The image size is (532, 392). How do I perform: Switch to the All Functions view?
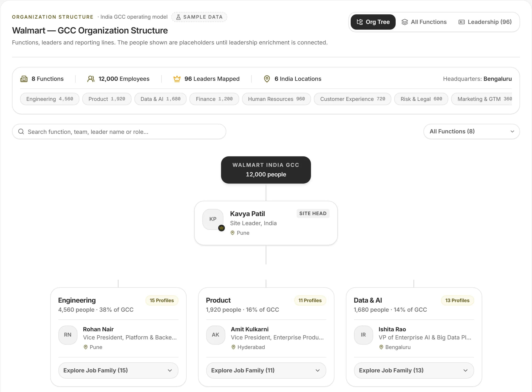(424, 22)
